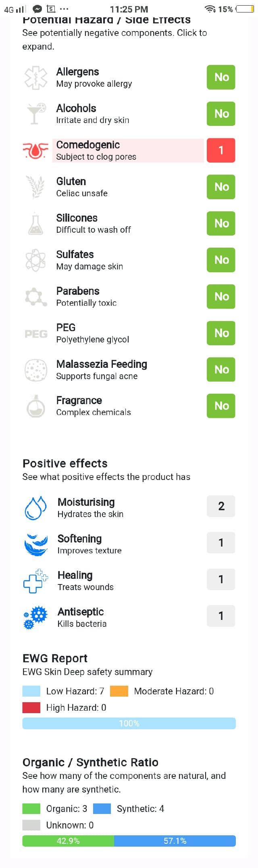258x868 pixels.
Task: Click the Low Hazard light blue swatch
Action: point(31,691)
